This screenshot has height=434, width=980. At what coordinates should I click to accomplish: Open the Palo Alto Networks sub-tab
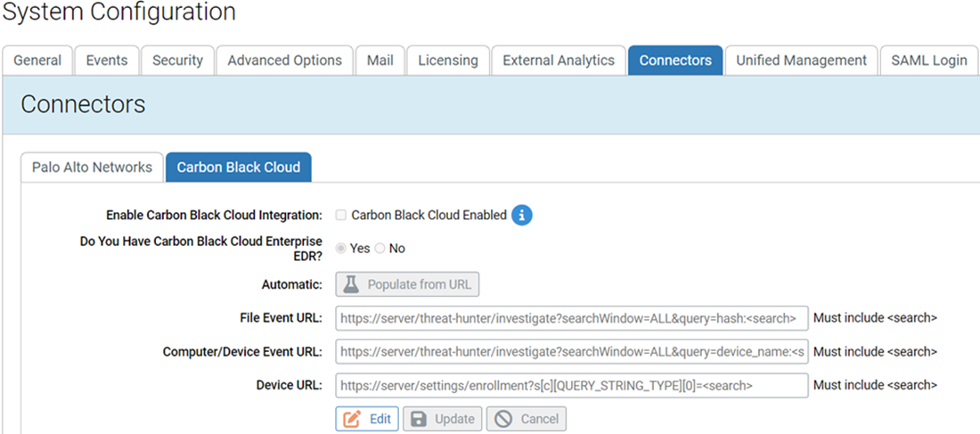[93, 168]
